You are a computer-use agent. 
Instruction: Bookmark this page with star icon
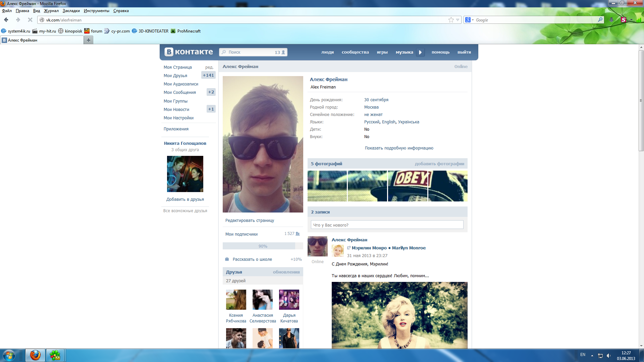[451, 20]
